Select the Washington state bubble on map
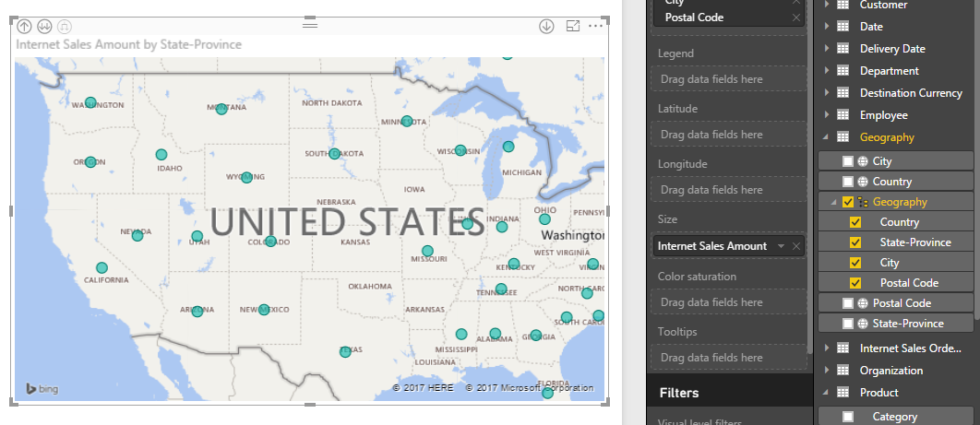The image size is (980, 425). [90, 102]
